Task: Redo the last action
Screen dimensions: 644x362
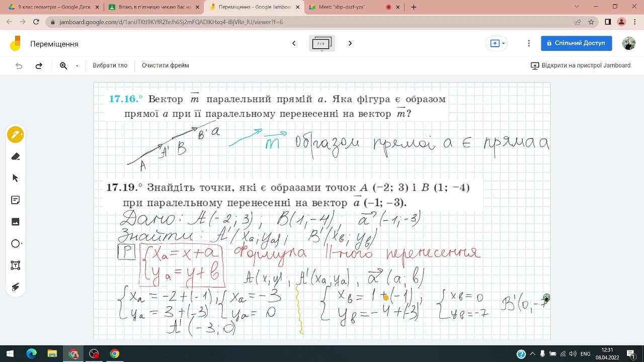Action: point(39,65)
